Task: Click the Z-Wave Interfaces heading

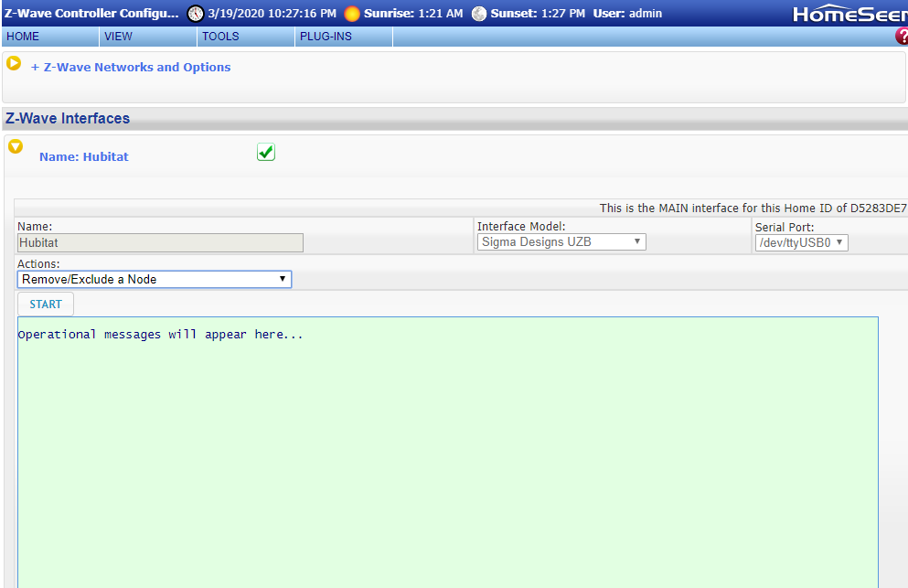Action: [x=68, y=118]
